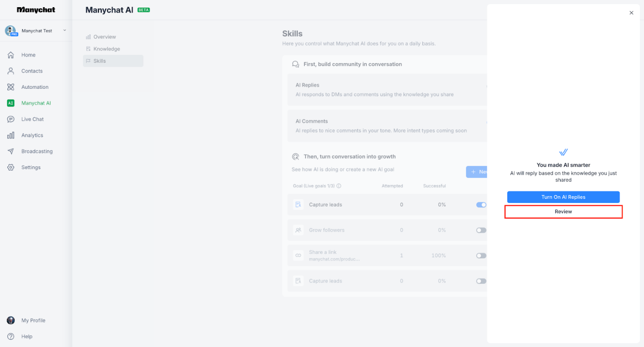
Task: Expand the Manychat Test account dropdown
Action: 64,31
